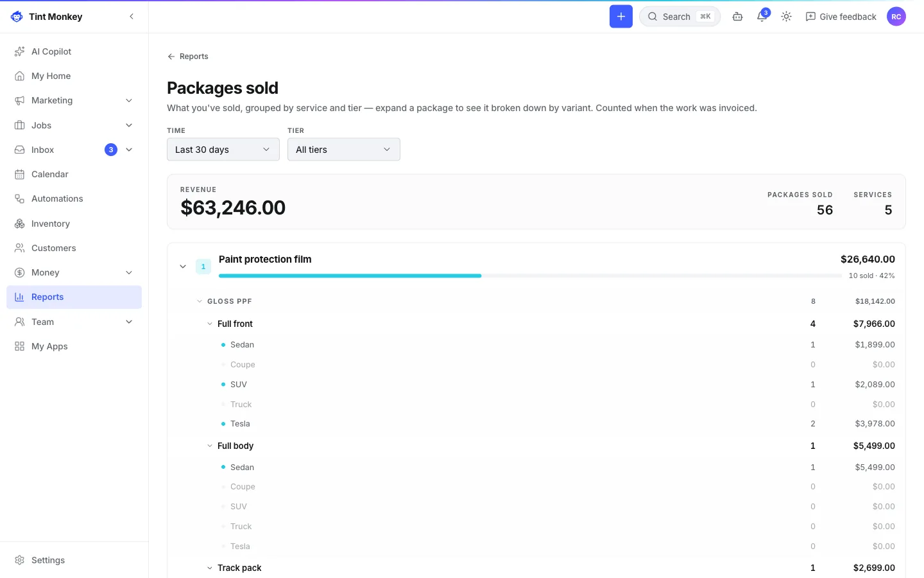The height and width of the screenshot is (578, 924).
Task: Click the 10 sold · 42% label
Action: pyautogui.click(x=871, y=276)
